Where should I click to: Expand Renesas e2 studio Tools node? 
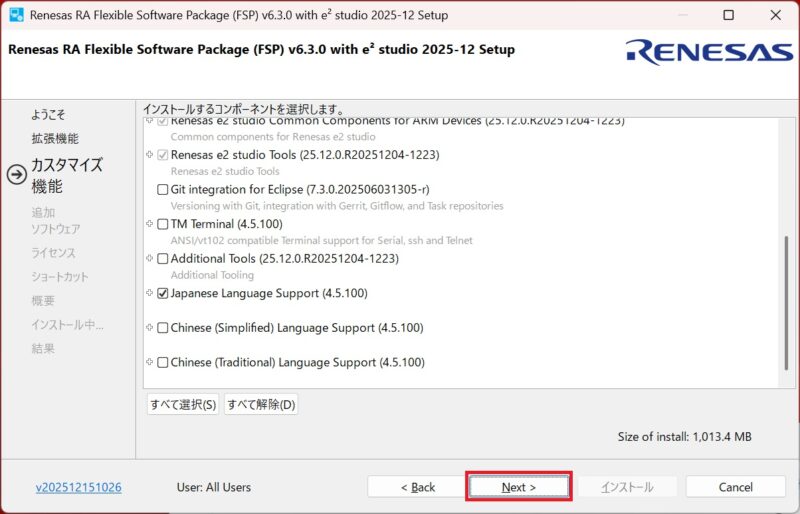(x=149, y=154)
